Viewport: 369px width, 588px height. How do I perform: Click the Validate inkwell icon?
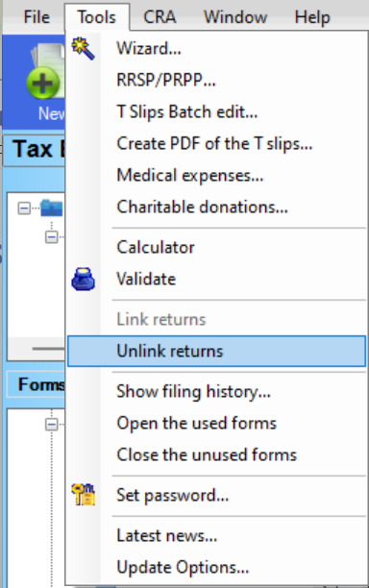click(x=83, y=279)
